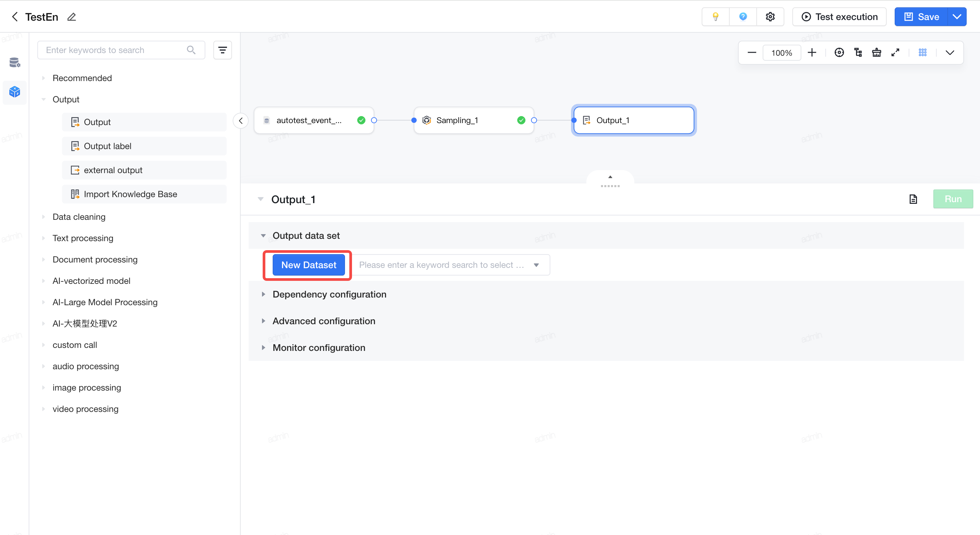Expand the Data cleaning category

click(79, 217)
